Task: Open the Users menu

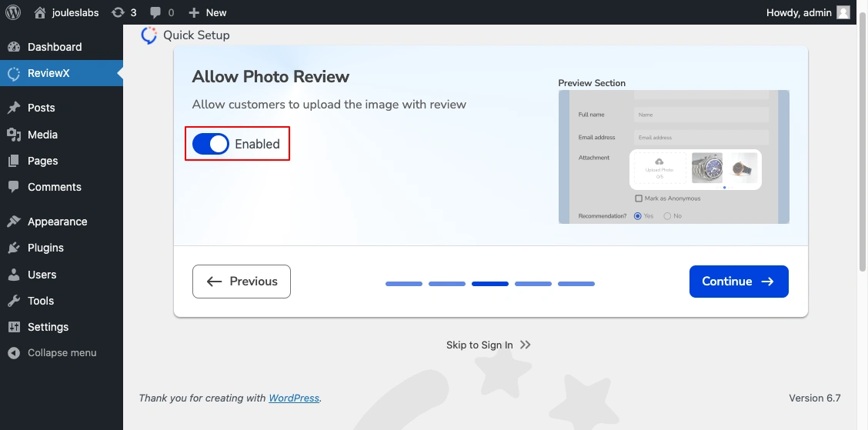Action: (x=62, y=275)
